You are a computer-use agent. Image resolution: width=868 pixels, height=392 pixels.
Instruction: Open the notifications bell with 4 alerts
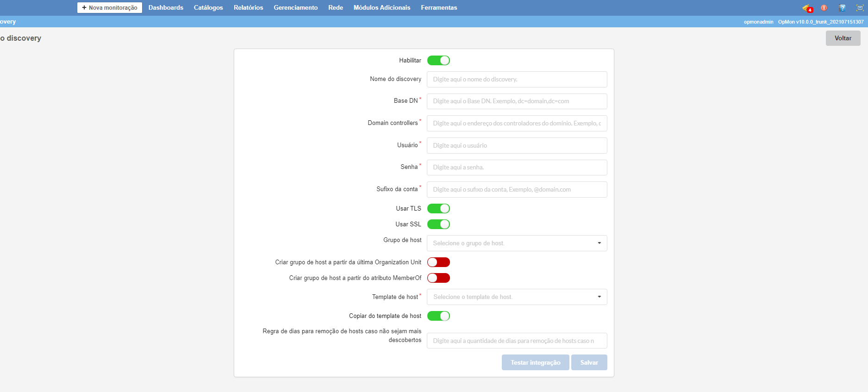[807, 8]
